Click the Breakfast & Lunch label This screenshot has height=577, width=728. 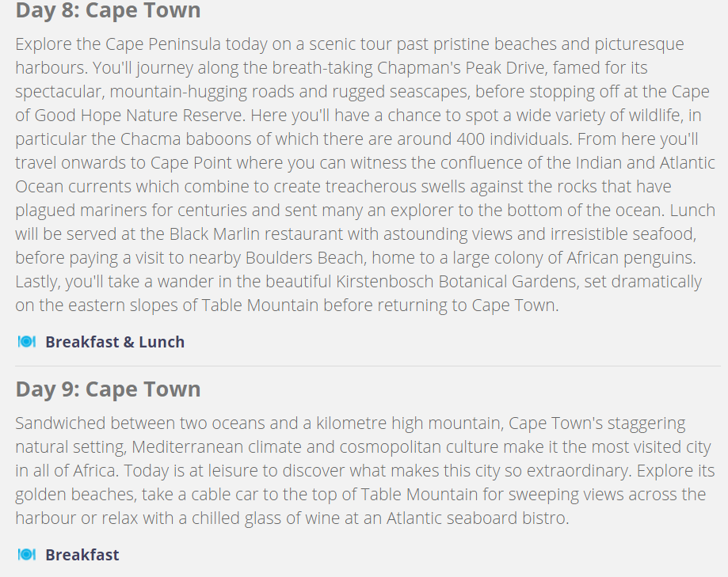tap(115, 342)
